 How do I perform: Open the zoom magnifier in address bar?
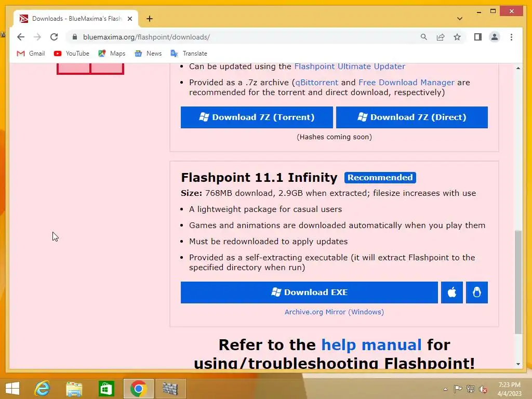423,37
